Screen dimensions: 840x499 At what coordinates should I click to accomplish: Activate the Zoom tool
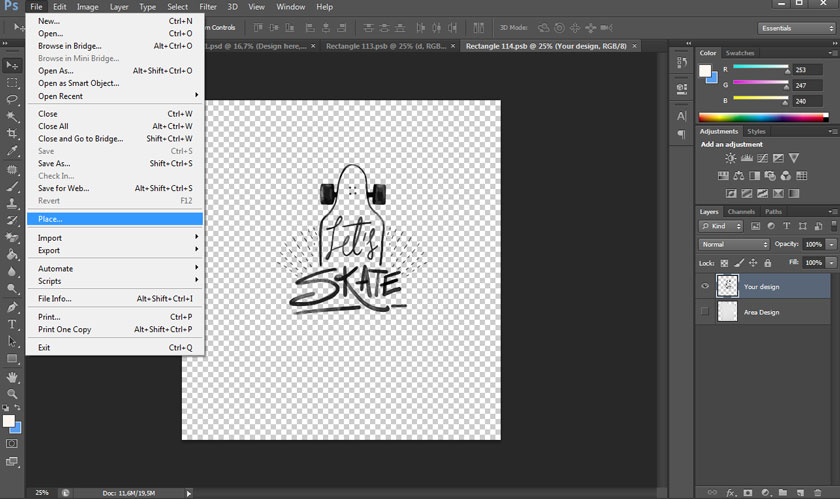13,394
